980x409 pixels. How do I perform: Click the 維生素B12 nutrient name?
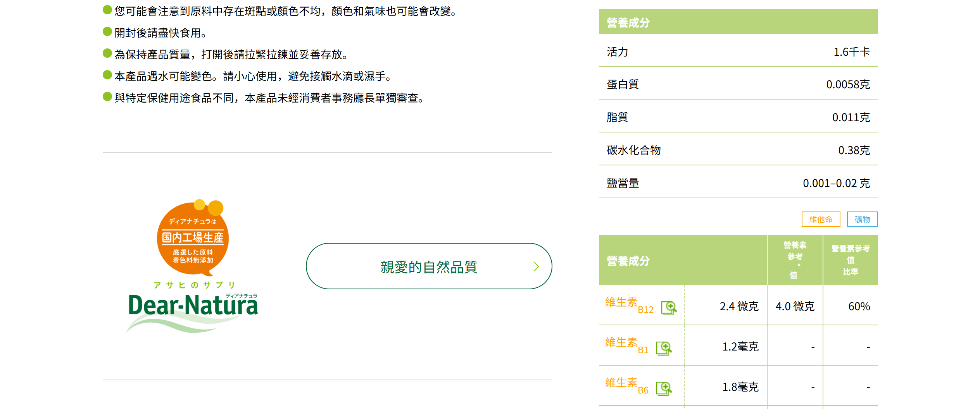629,304
